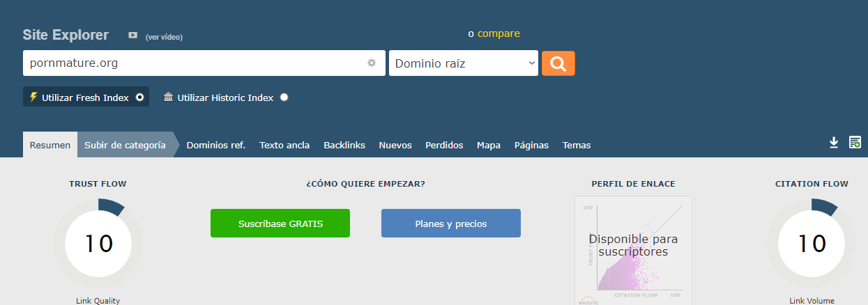This screenshot has height=305, width=868.
Task: Switch to the Mapa tab
Action: 489,145
